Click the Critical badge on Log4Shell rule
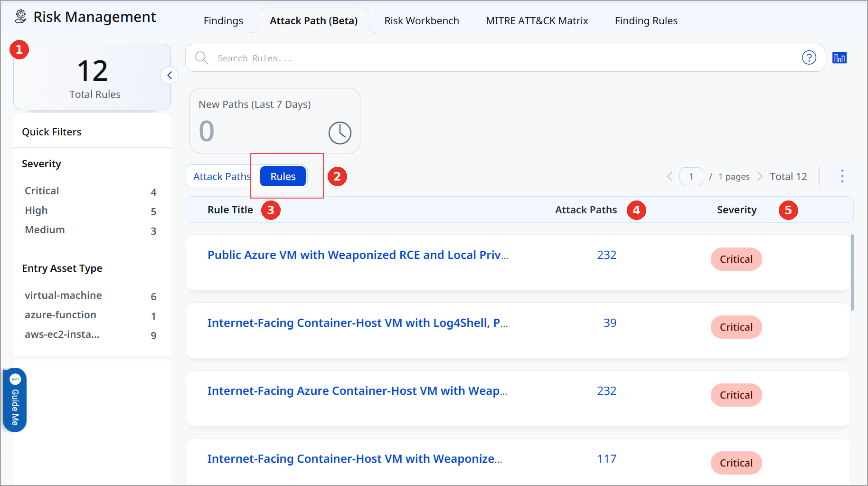 point(736,327)
